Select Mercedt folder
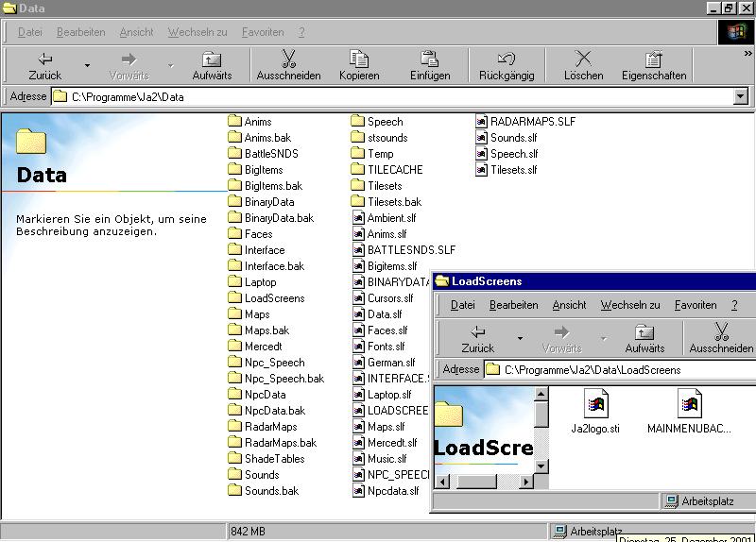 255,347
